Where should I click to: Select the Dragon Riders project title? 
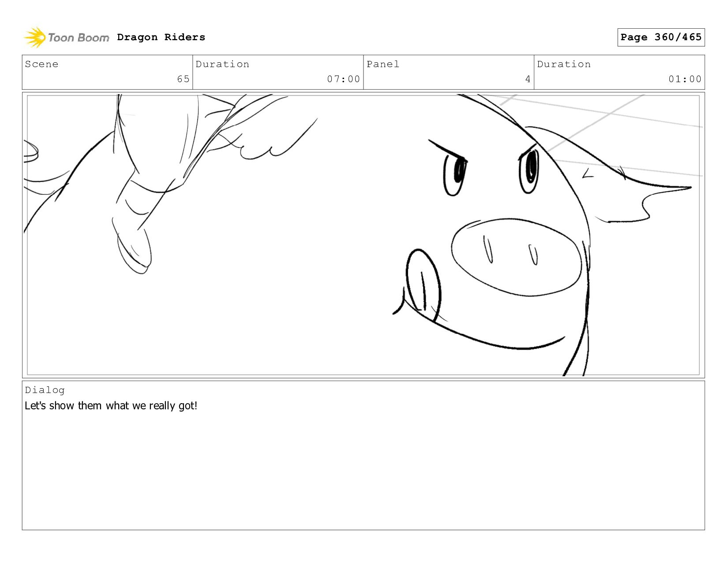tap(161, 37)
